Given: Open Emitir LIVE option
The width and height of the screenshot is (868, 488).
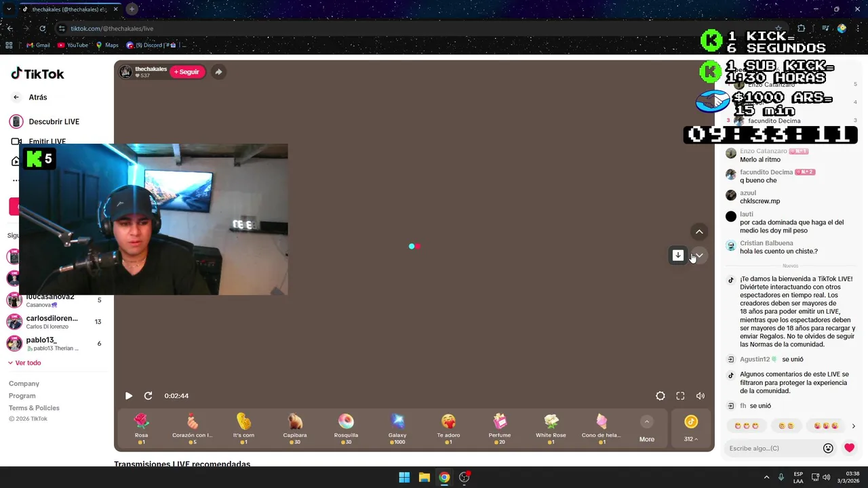Looking at the screenshot, I should coord(39,141).
